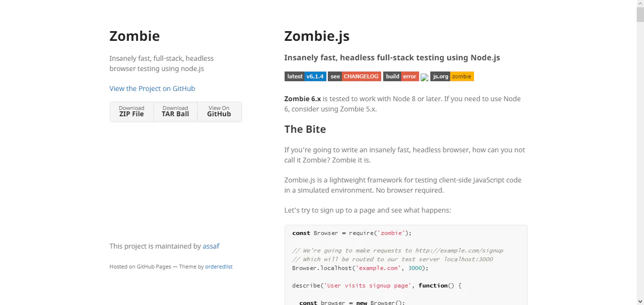
Task: Select the describe line in the code block
Action: pos(375,285)
